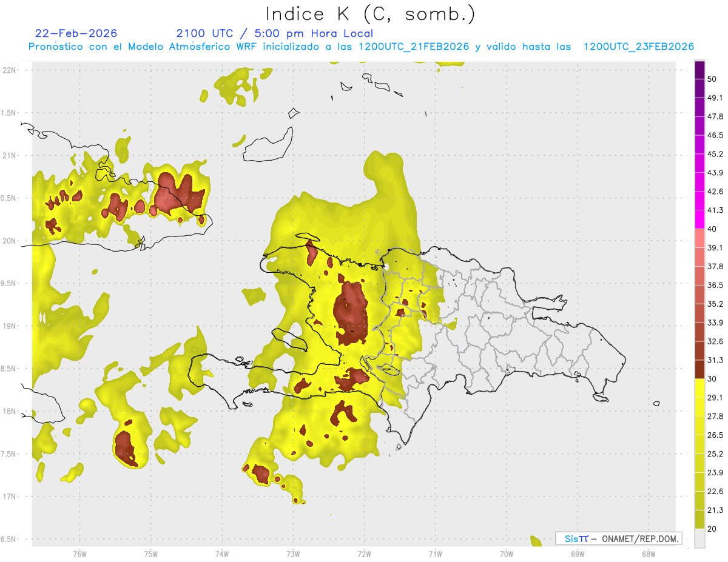Click the legend value "21.3"
The width and height of the screenshot is (728, 562).
pyautogui.click(x=715, y=510)
